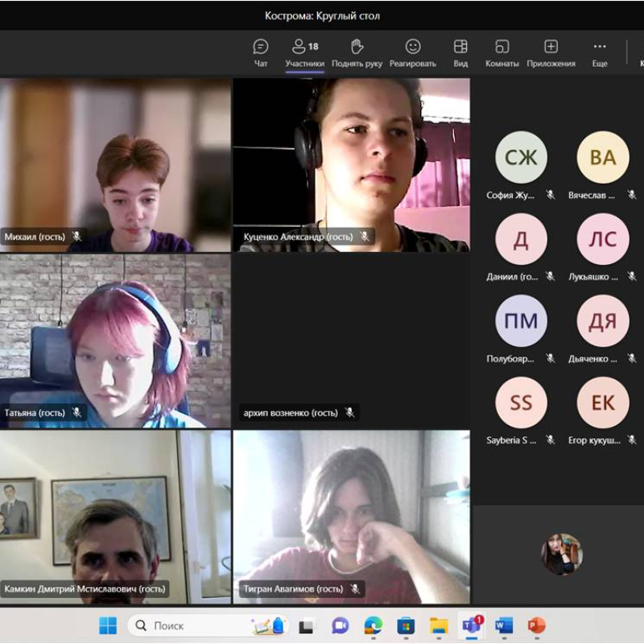Open the Windows Start menu

(108, 625)
